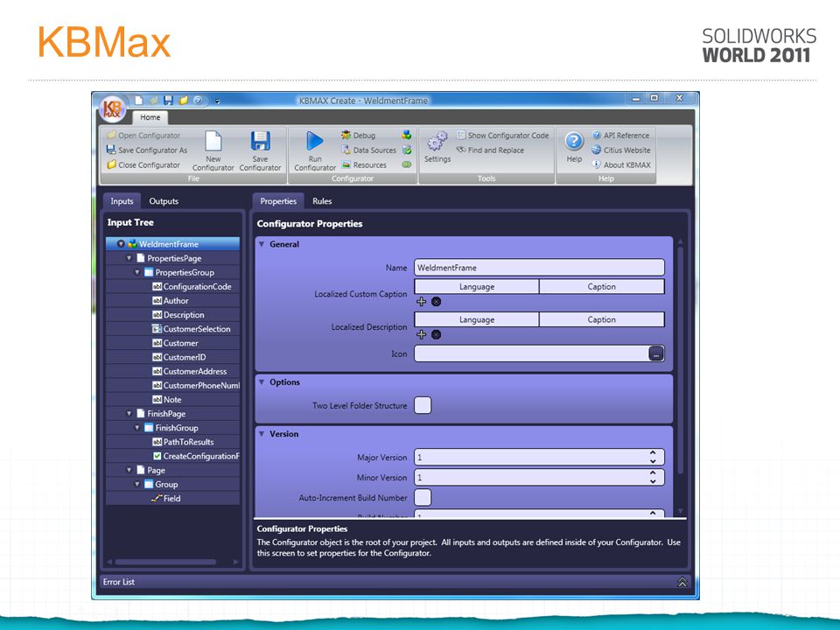Collapse the PropertiesGroup tree node

click(x=137, y=272)
